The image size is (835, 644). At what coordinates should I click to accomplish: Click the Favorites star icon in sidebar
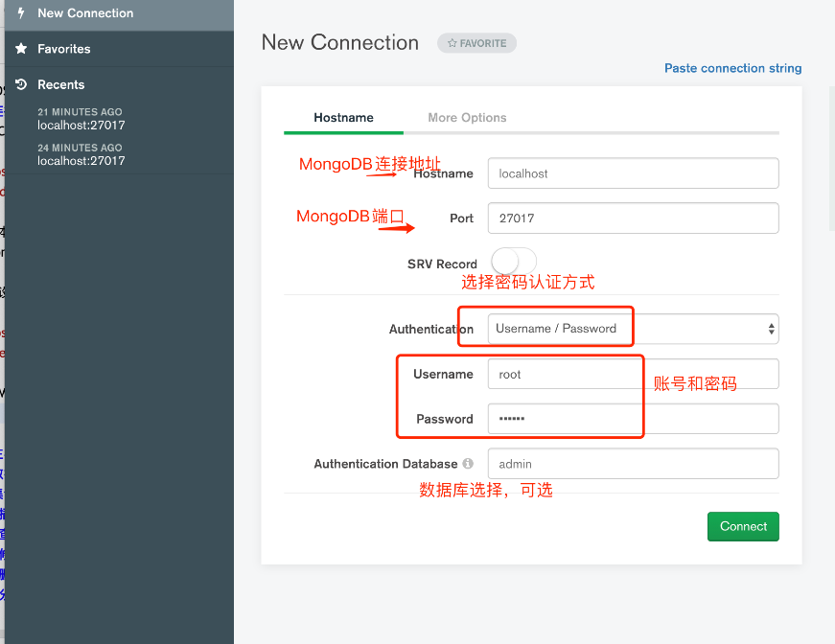pos(21,49)
